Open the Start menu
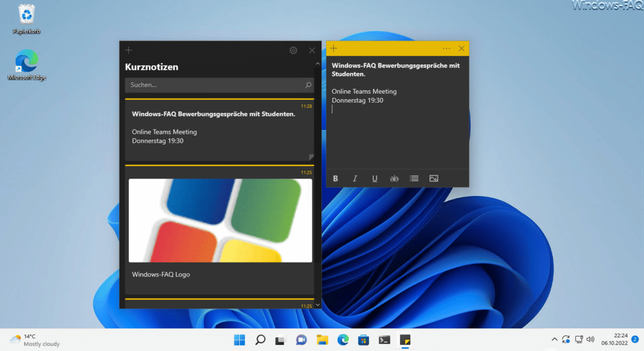644x351 pixels. pyautogui.click(x=239, y=340)
